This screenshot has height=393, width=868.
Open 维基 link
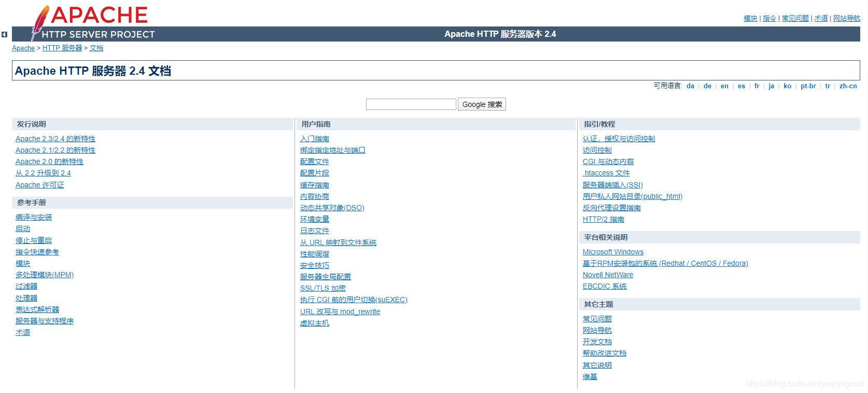590,376
